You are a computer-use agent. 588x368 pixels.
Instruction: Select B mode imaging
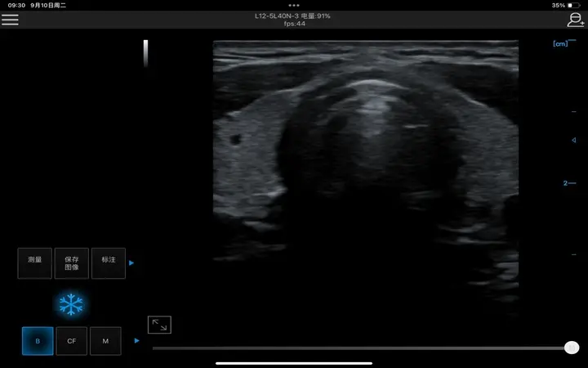point(38,341)
